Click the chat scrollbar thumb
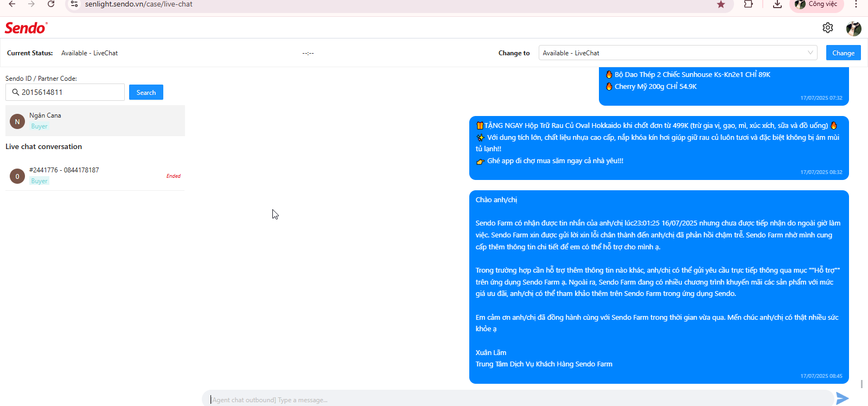Viewport: 868px width, 406px height. pos(861,384)
